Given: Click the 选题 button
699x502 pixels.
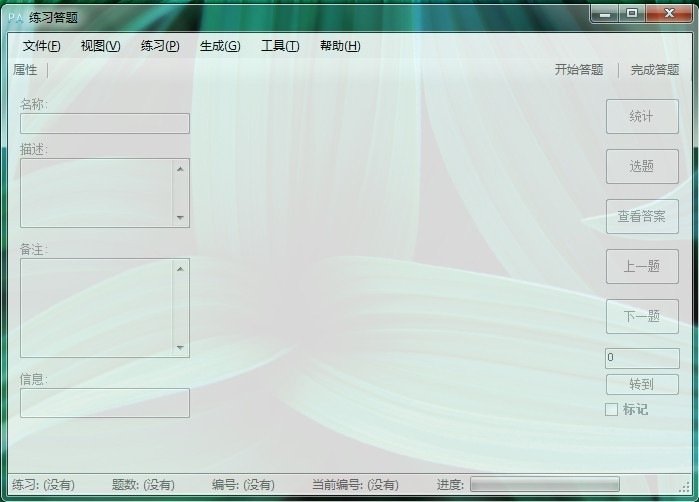Looking at the screenshot, I should (x=642, y=166).
